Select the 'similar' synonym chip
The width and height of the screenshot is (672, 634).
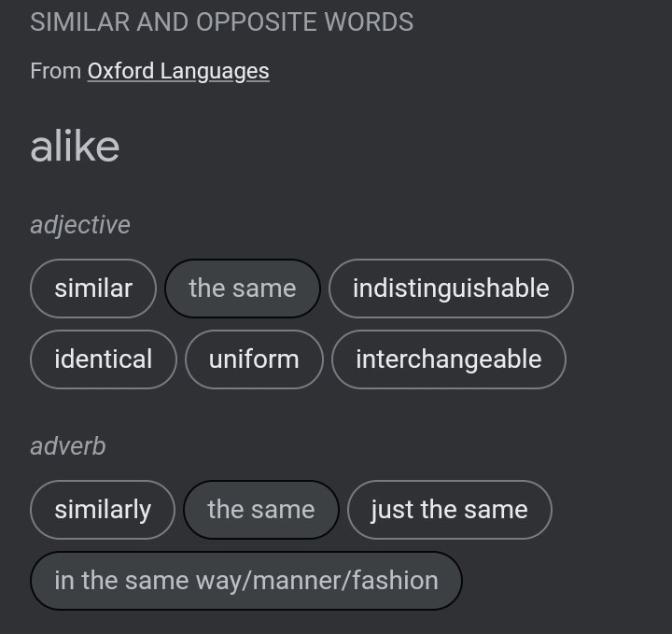click(93, 289)
